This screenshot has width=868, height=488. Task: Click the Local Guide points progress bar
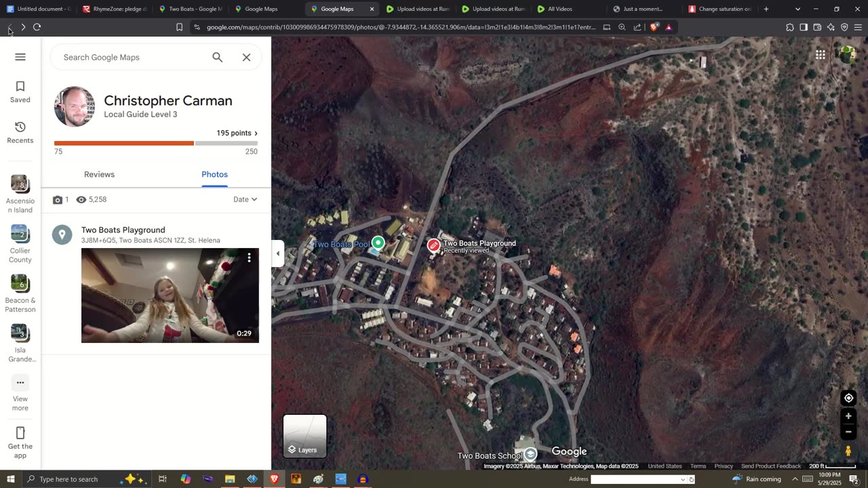pyautogui.click(x=156, y=143)
